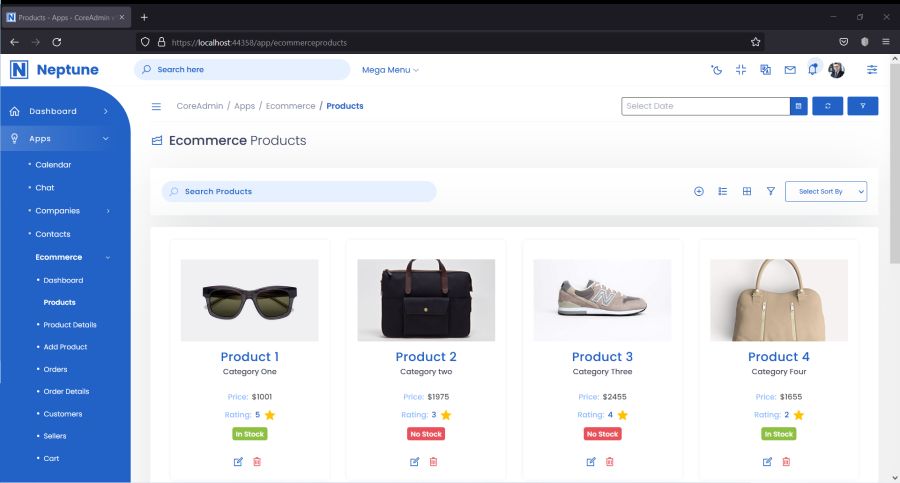Open the settings sliders icon in header

872,70
